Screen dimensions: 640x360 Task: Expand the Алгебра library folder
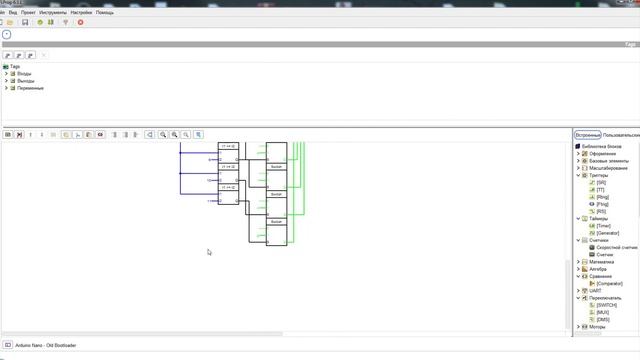click(578, 269)
